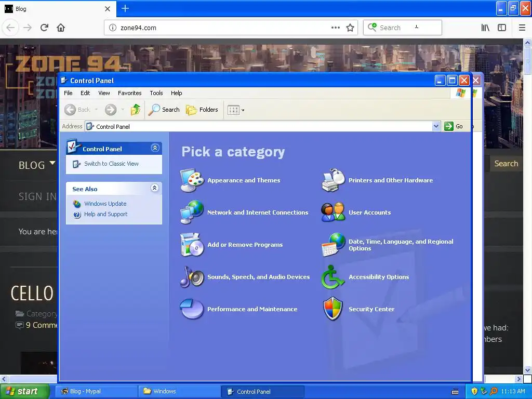Collapse the Control Panel sidebar section
Screen dimensions: 532x399
pyautogui.click(x=155, y=148)
